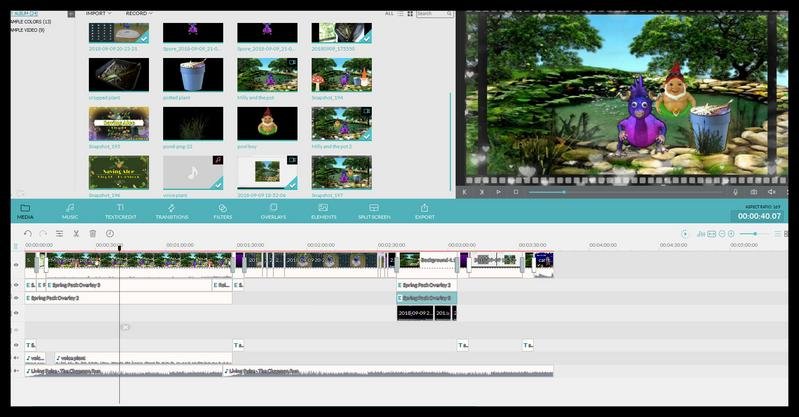The width and height of the screenshot is (799, 417).
Task: Open the IMPORT dropdown
Action: click(x=98, y=13)
